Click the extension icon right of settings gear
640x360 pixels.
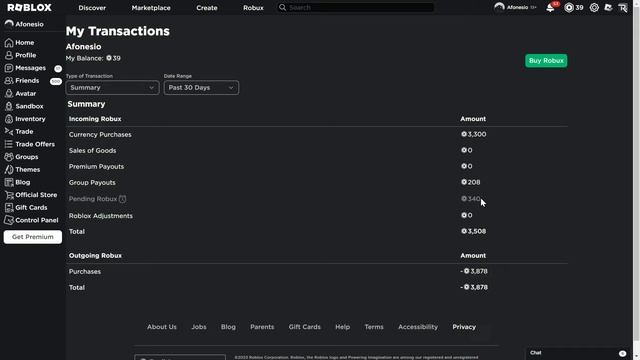point(608,7)
